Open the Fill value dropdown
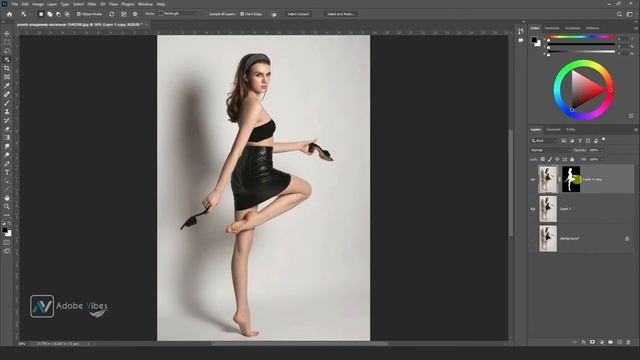 click(x=602, y=159)
